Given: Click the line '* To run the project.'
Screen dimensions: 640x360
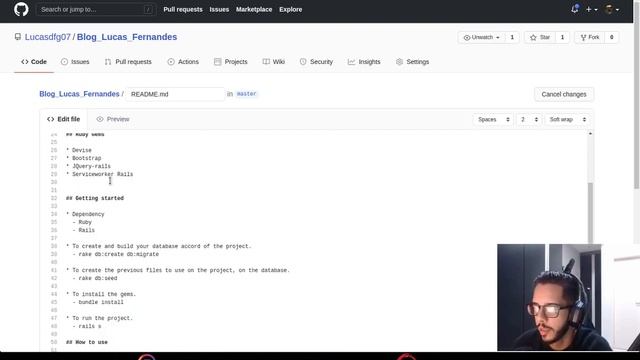Looking at the screenshot, I should point(100,318).
